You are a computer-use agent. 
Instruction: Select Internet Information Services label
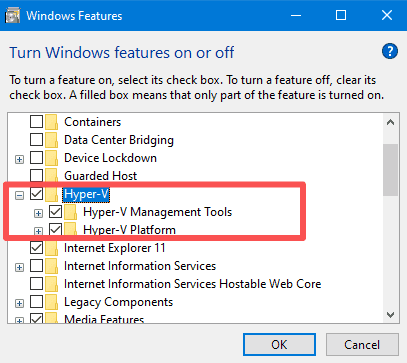pyautogui.click(x=140, y=266)
